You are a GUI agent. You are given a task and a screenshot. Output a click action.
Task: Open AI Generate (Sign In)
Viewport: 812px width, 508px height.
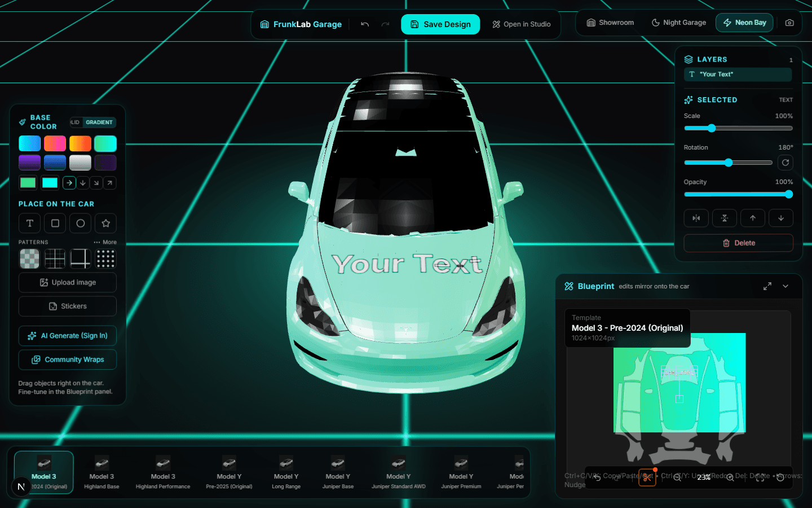[68, 335]
